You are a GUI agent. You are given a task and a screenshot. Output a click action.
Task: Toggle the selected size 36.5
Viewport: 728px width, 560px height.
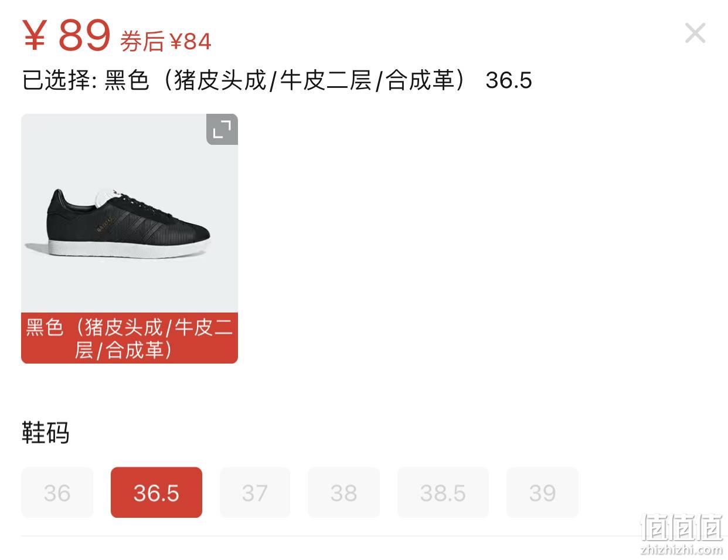(x=157, y=493)
